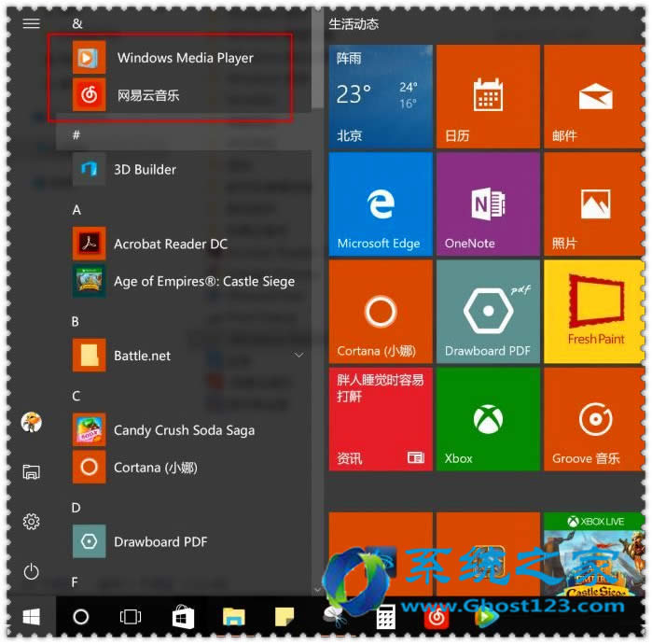The height and width of the screenshot is (644, 652).
Task: Open Task View on the taskbar
Action: 131,617
